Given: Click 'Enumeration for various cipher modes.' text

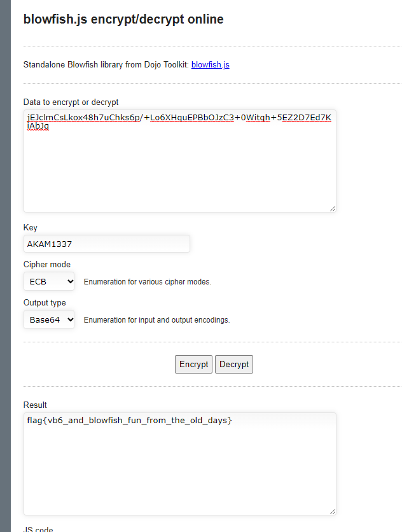Looking at the screenshot, I should click(x=148, y=282).
